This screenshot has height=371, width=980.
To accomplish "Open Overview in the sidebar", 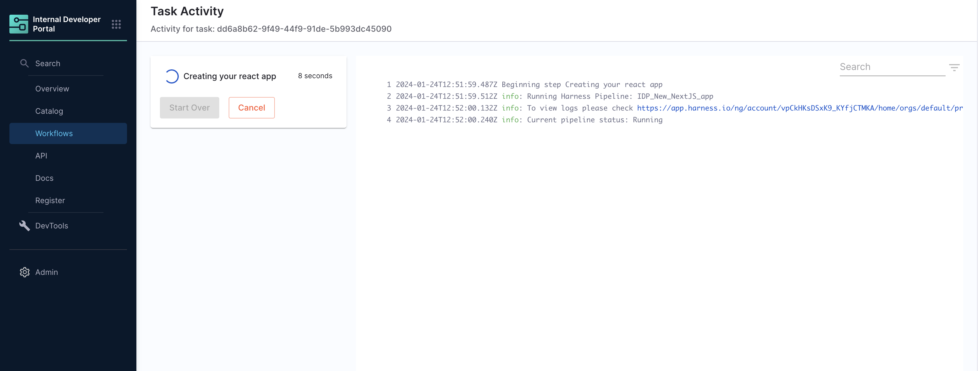I will (x=52, y=89).
